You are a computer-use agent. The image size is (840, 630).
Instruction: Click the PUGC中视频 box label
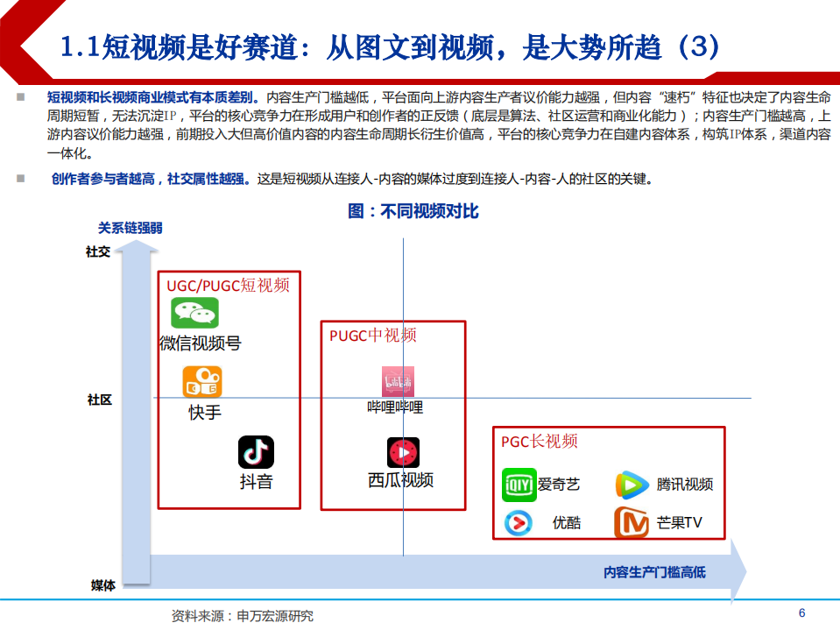click(x=371, y=334)
